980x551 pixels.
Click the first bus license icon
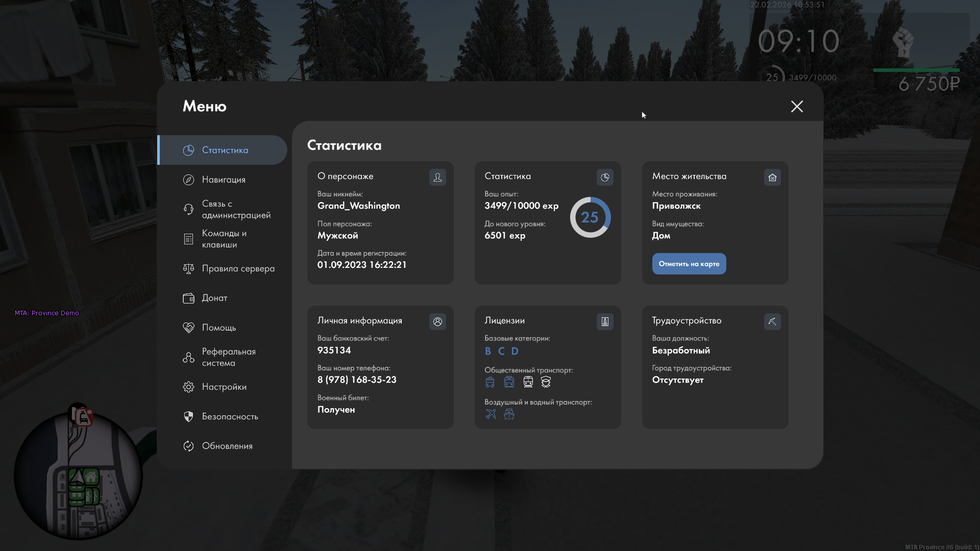click(490, 382)
